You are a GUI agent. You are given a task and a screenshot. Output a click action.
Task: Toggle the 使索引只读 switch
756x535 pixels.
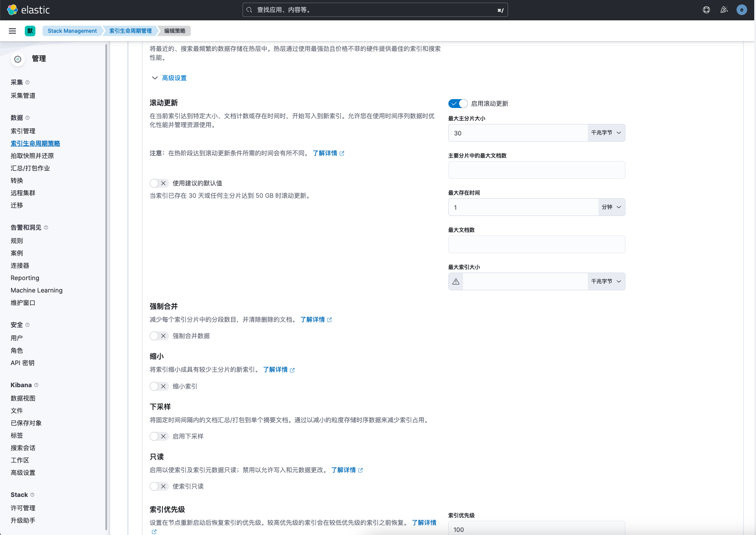click(x=159, y=486)
